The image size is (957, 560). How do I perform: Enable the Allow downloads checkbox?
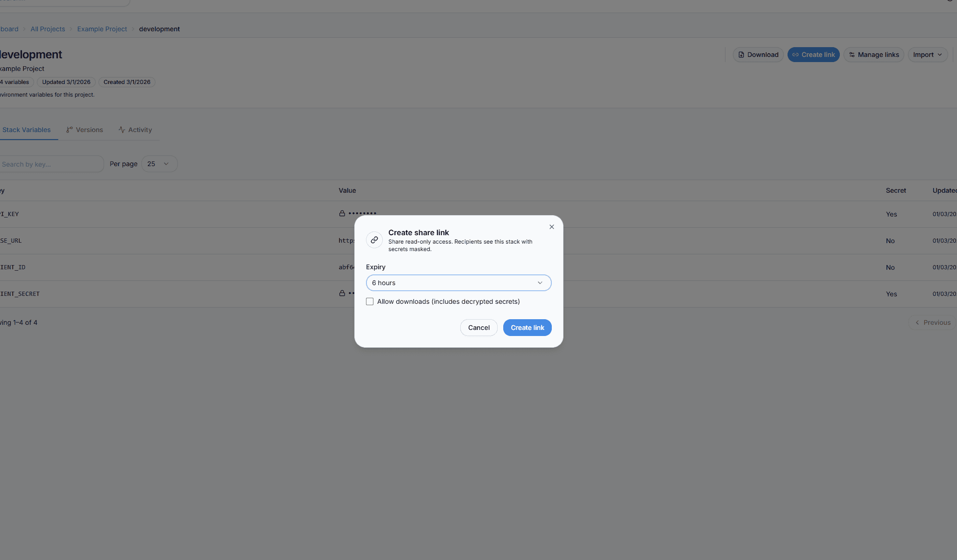click(370, 301)
